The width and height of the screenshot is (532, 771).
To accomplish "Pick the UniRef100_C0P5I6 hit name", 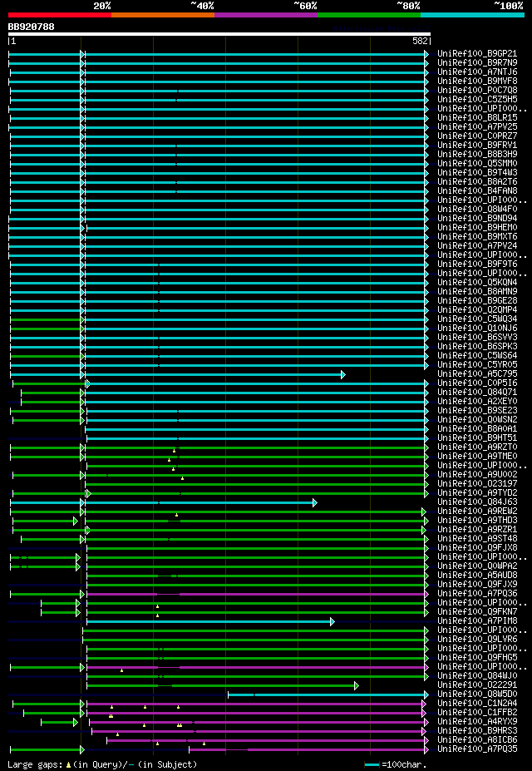I will (477, 383).
